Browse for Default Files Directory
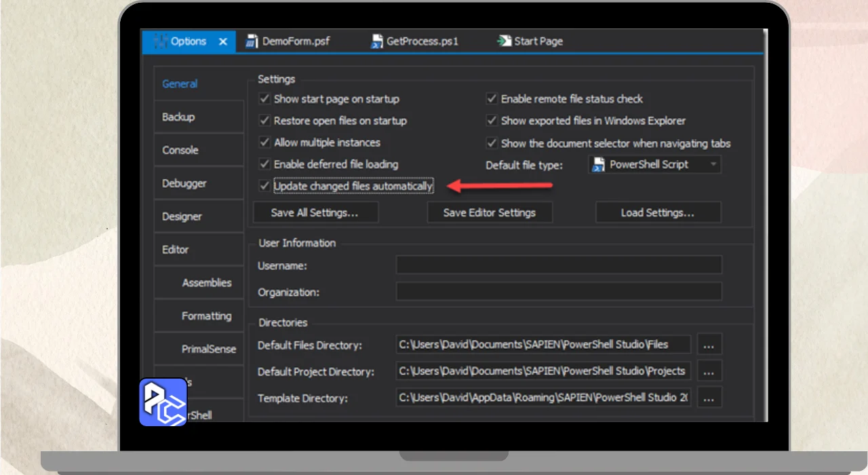This screenshot has height=475, width=868. pyautogui.click(x=709, y=345)
